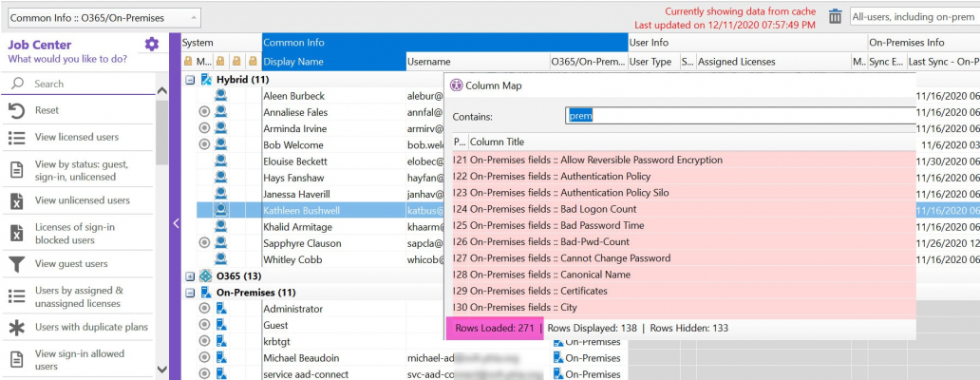Select the radio indicator for krbtgt
Screen dimensions: 980x380
coord(204,341)
